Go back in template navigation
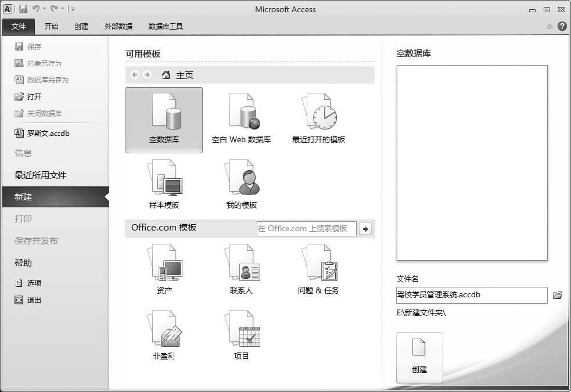 coord(135,74)
